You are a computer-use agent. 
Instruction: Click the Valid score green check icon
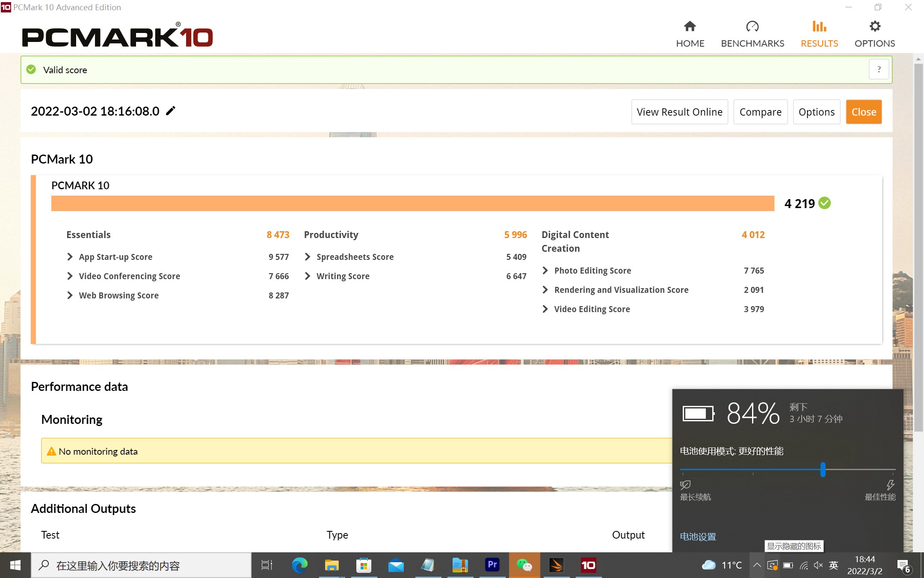[x=31, y=69]
